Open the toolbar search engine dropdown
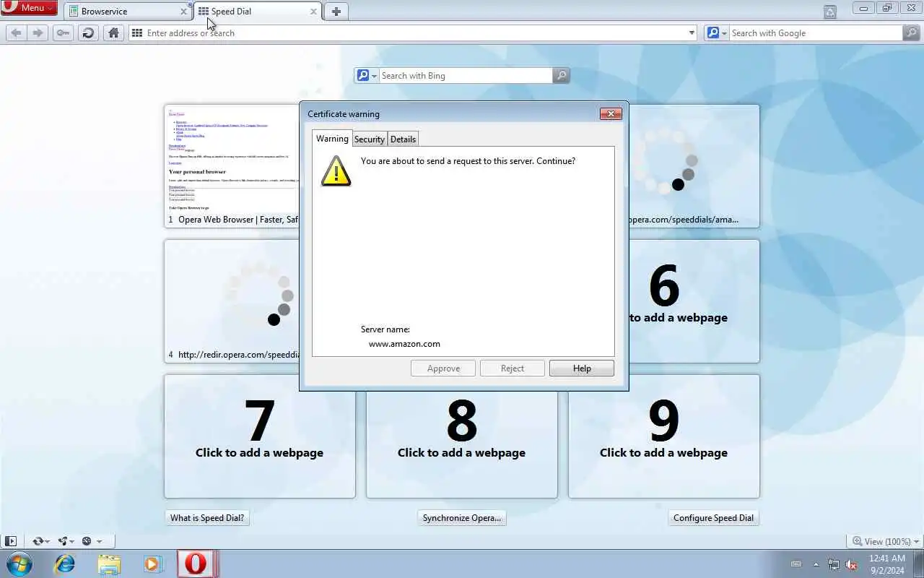Viewport: 924px width, 578px height. click(716, 33)
